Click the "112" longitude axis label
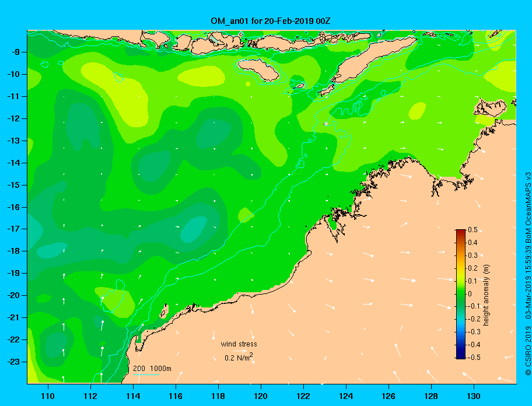 tap(90, 396)
